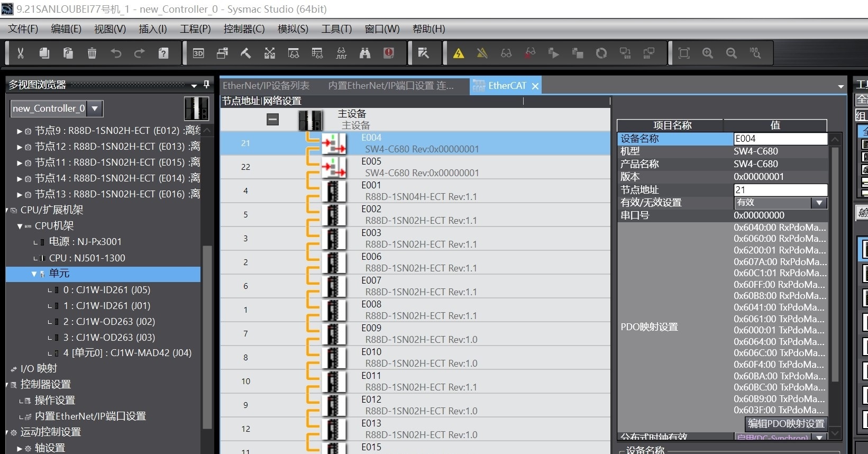Click the transfer from controller icon

point(649,53)
